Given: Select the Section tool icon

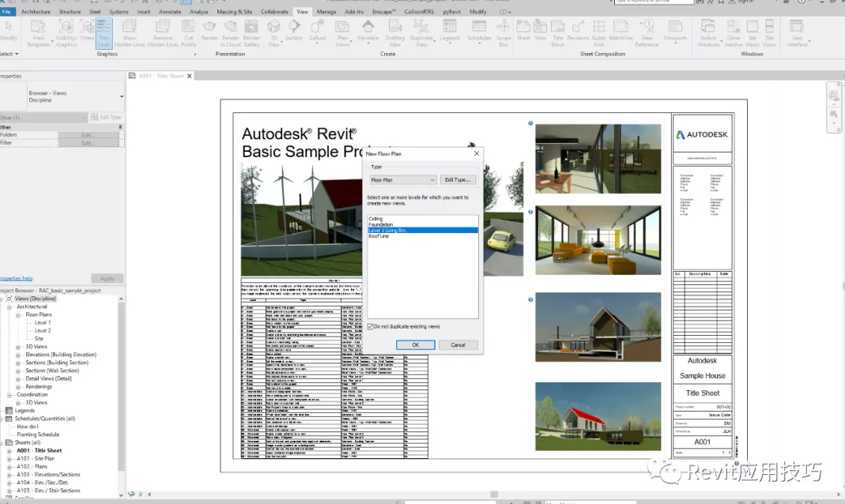Looking at the screenshot, I should pos(294,32).
